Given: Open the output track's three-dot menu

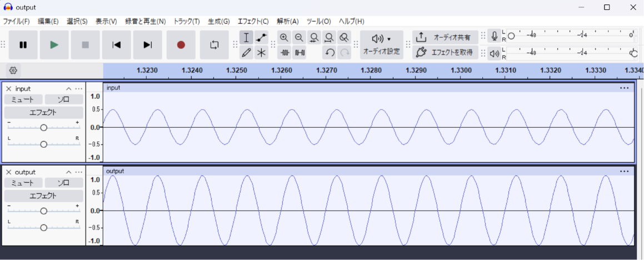Looking at the screenshot, I should (79, 172).
